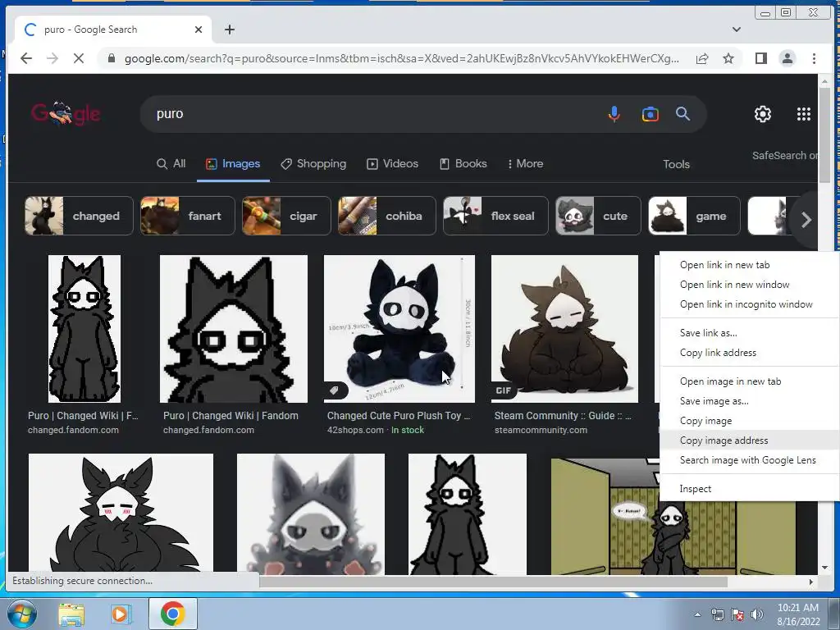Switch to the Videos tab
840x630 pixels.
tap(392, 163)
